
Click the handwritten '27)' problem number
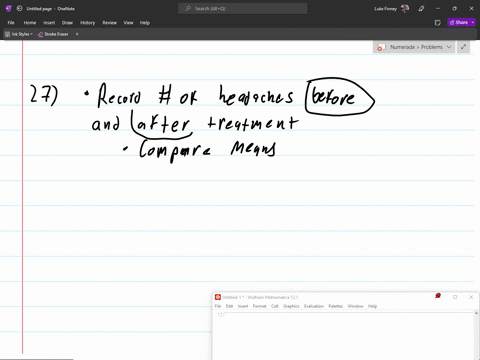tap(44, 95)
